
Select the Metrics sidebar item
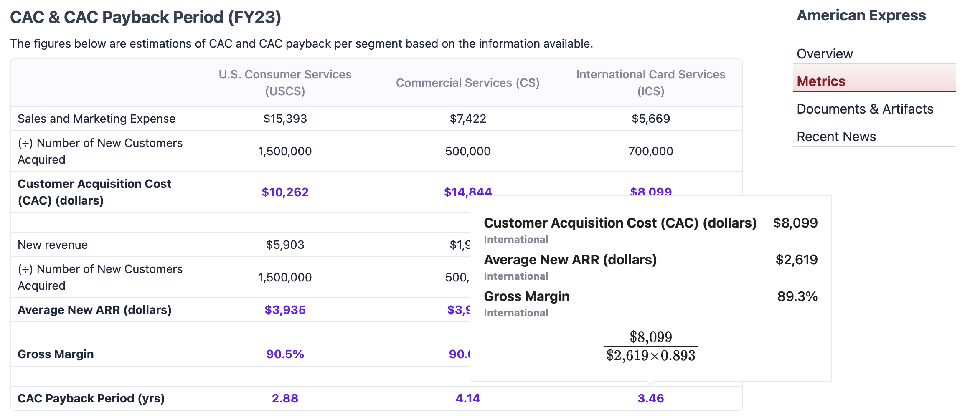[x=820, y=81]
